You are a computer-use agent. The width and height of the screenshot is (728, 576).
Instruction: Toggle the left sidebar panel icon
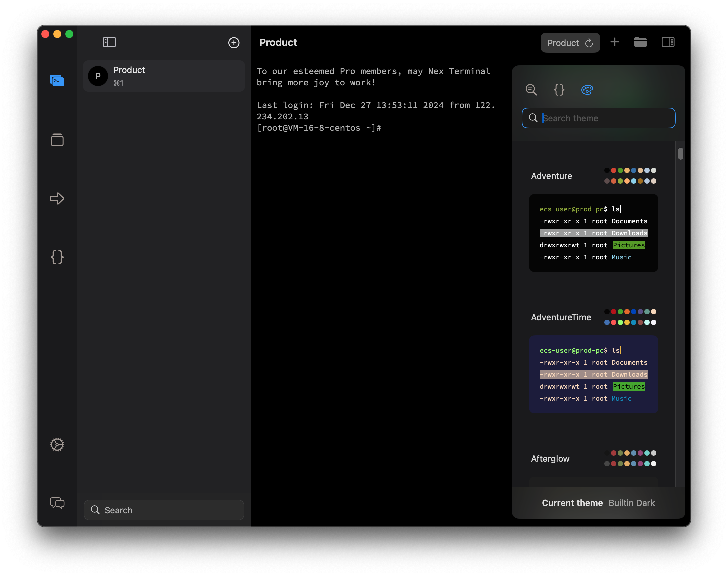point(109,42)
